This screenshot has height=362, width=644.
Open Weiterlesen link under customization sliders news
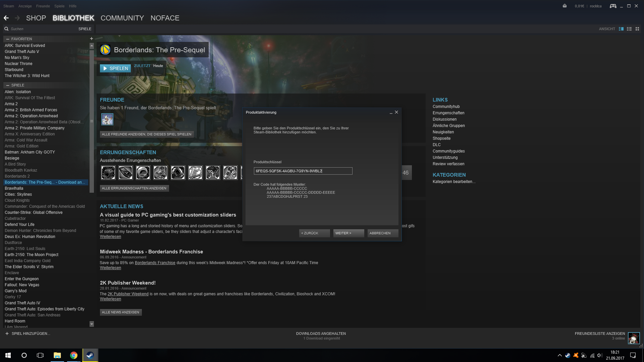pyautogui.click(x=110, y=237)
